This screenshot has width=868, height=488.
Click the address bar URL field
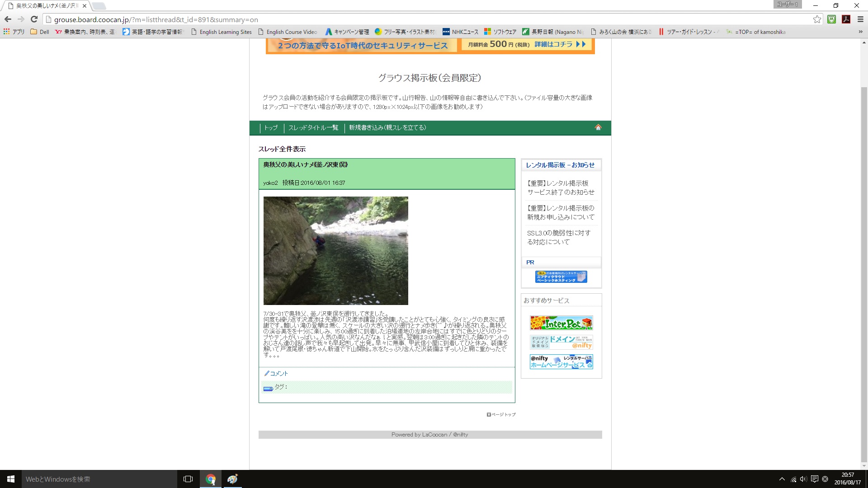pyautogui.click(x=429, y=19)
